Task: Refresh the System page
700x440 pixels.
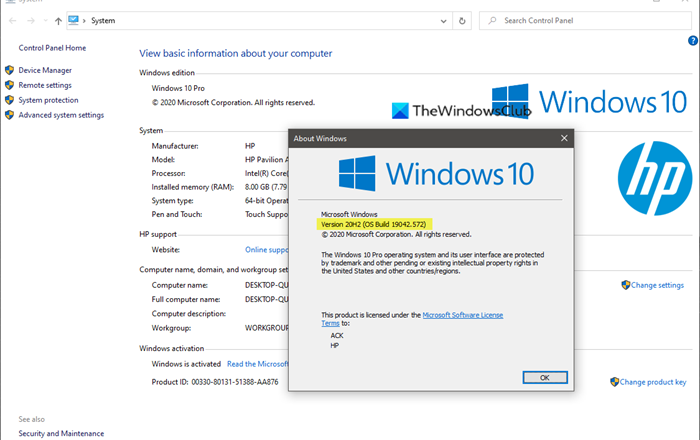Action: click(x=462, y=21)
